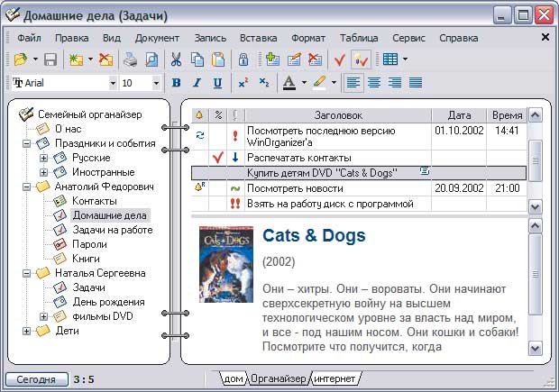The height and width of the screenshot is (392, 559).
Task: Click the Сегодня button
Action: pos(36,379)
